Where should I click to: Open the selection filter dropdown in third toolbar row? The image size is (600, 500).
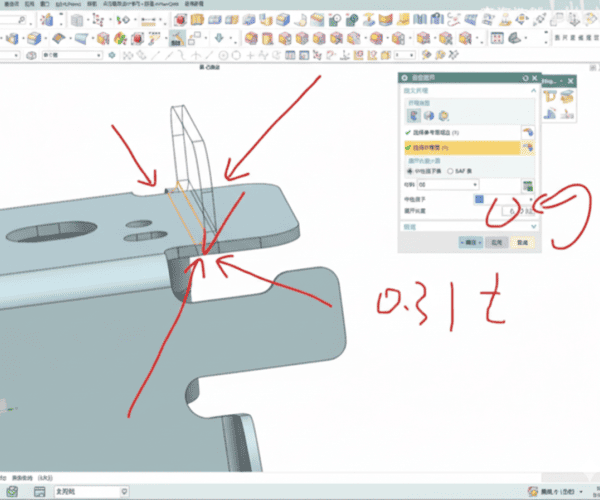tap(72, 55)
